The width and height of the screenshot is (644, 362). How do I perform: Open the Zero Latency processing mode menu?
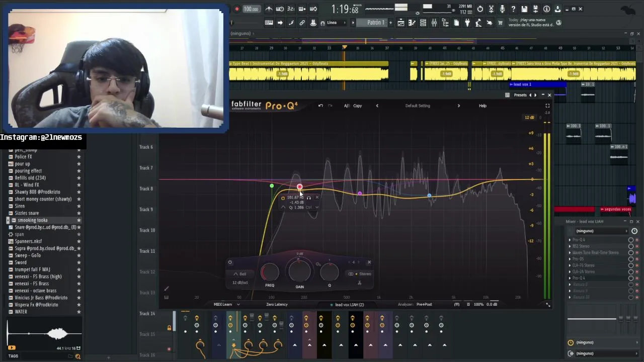(x=277, y=304)
